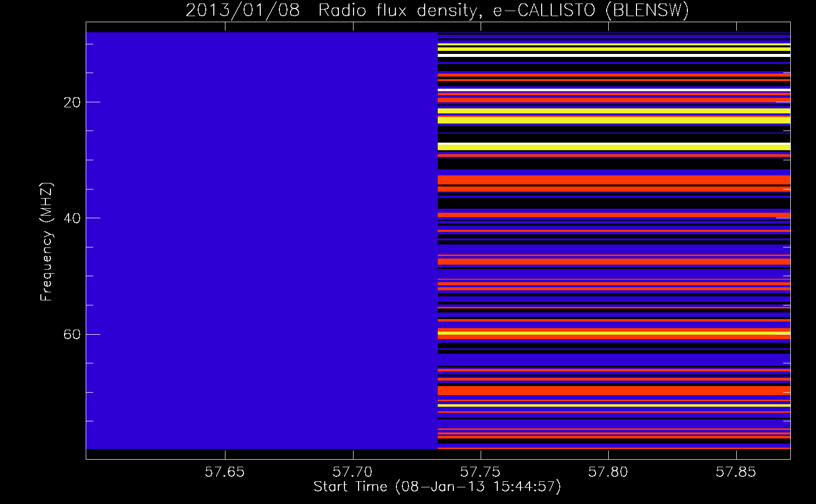Image resolution: width=816 pixels, height=504 pixels.
Task: Click the Frequency (MHZ) axis label
Action: pyautogui.click(x=46, y=242)
